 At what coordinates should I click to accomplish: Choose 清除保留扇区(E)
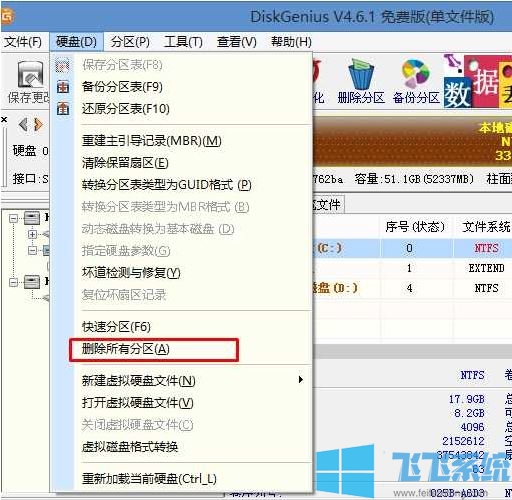tap(125, 163)
